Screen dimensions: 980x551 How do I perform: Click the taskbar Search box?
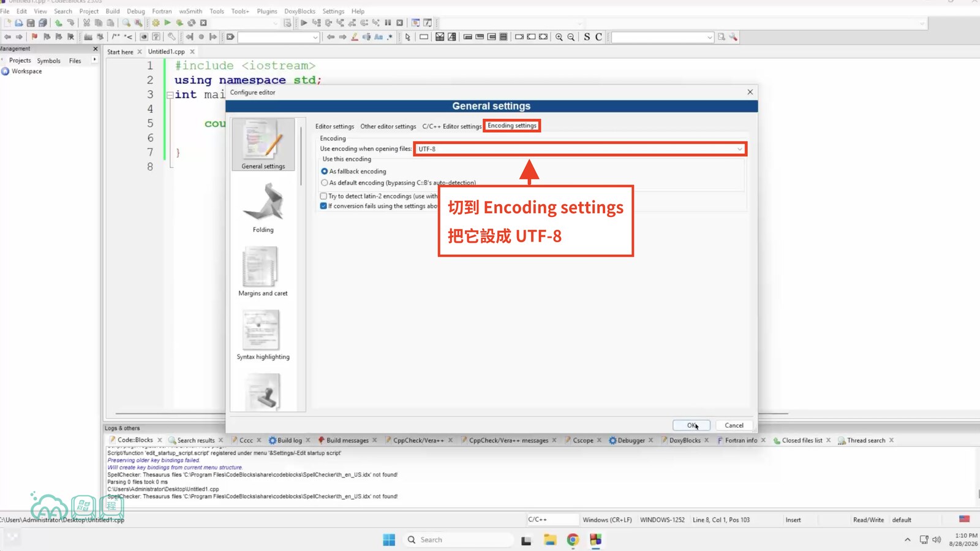click(x=458, y=540)
